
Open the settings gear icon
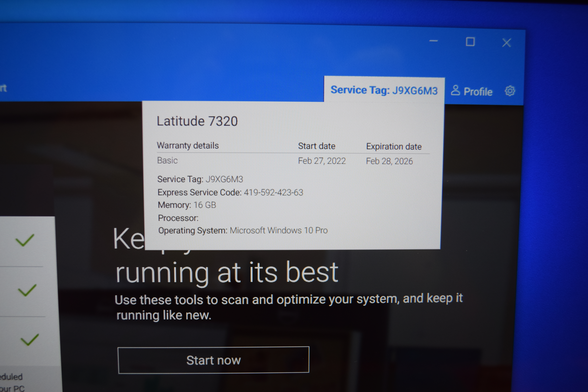tap(510, 91)
